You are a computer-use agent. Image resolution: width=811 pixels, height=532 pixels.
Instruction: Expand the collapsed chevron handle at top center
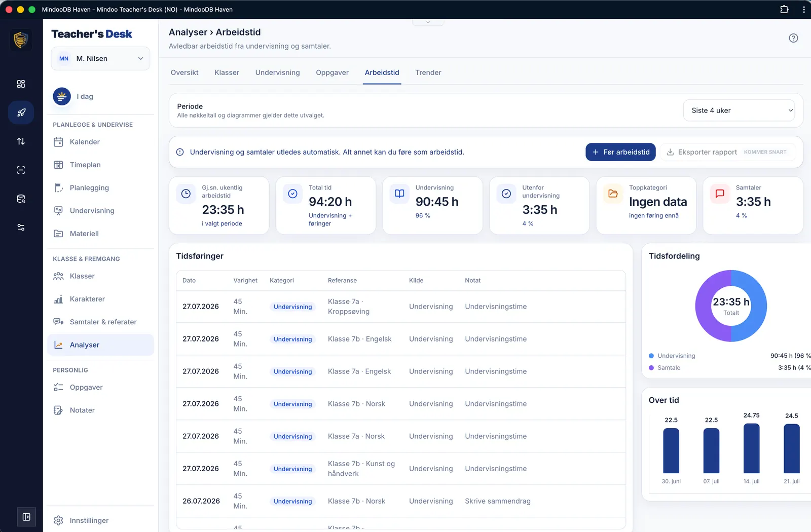point(428,22)
